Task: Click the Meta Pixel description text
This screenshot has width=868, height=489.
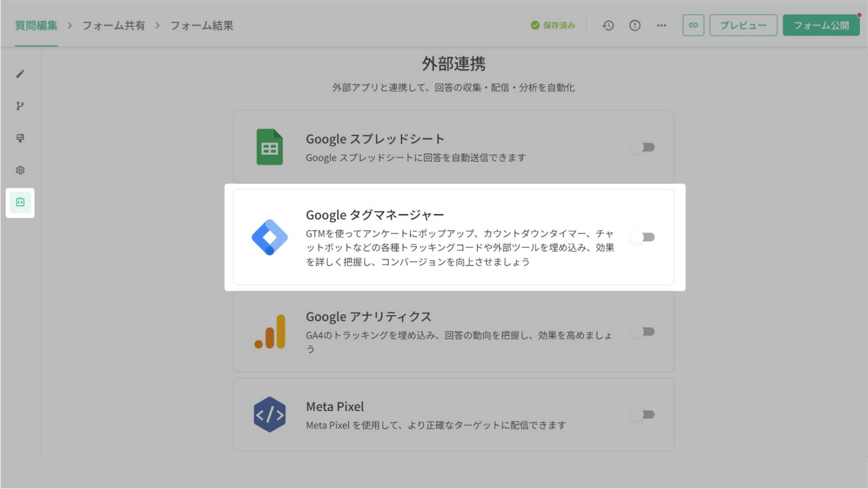Action: [x=436, y=425]
